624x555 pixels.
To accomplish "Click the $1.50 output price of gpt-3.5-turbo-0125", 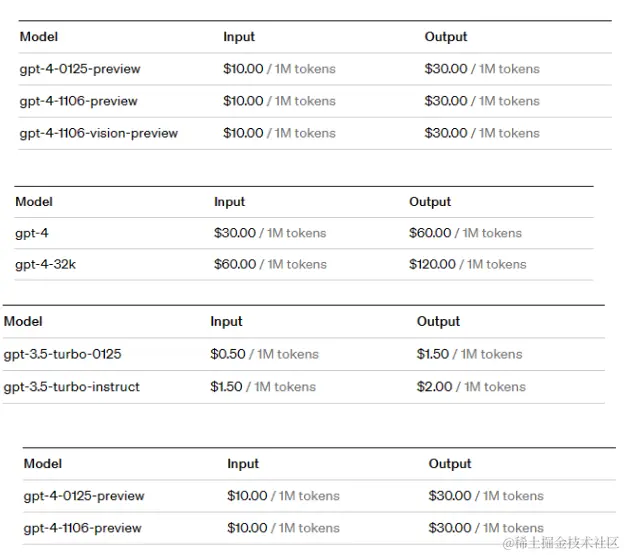I will coord(433,354).
